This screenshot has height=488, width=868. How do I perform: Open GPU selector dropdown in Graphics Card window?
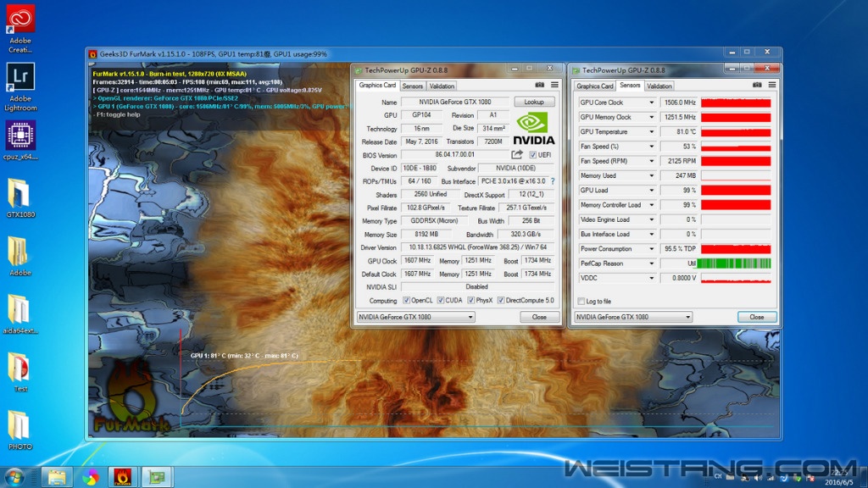click(x=415, y=317)
